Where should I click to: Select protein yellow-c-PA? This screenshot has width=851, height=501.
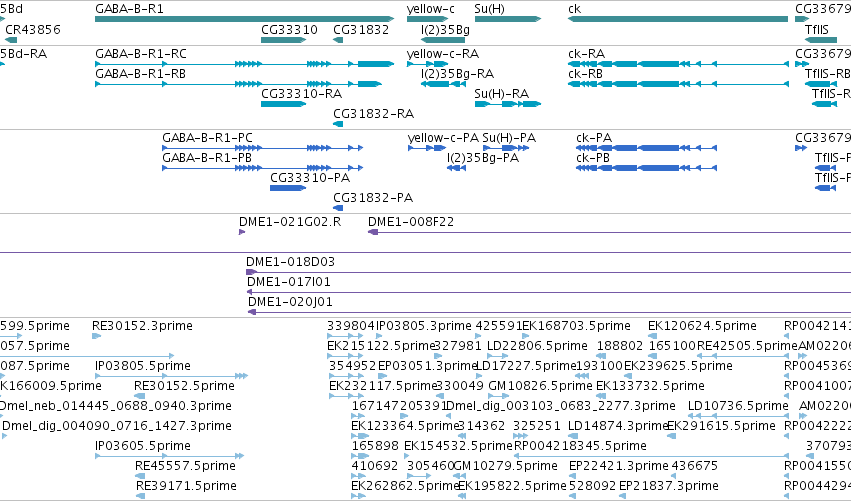click(x=443, y=138)
